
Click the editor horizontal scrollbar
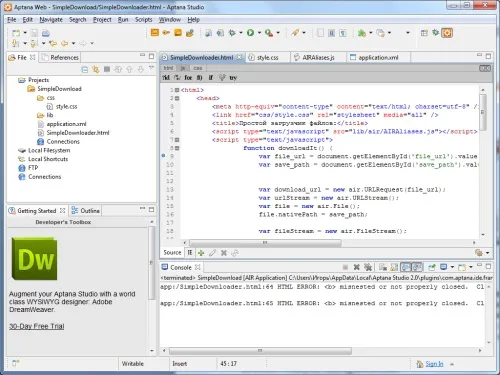pos(265,243)
